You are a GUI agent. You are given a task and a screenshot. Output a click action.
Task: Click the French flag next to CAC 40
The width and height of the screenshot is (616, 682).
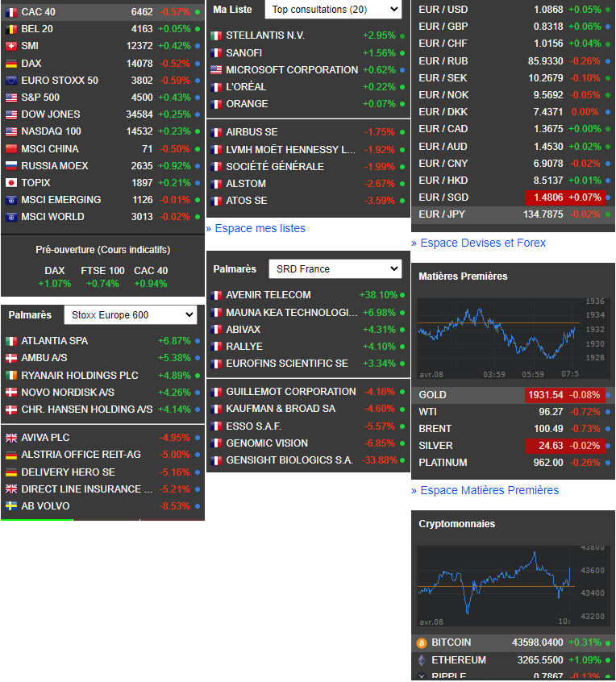pyautogui.click(x=10, y=12)
